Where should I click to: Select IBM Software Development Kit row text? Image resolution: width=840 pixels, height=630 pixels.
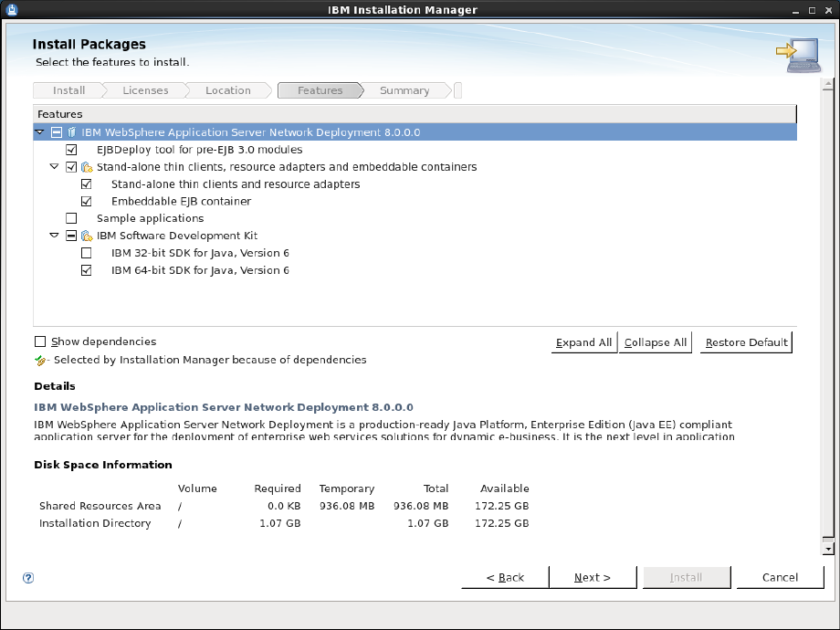(177, 236)
